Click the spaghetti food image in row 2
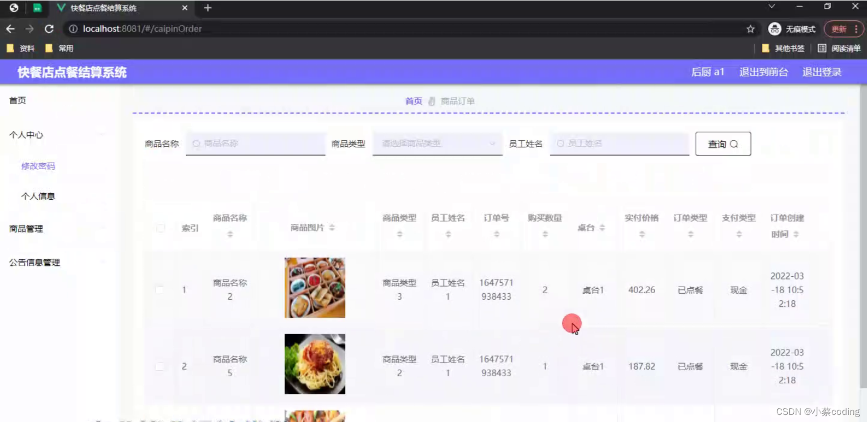 pyautogui.click(x=315, y=364)
